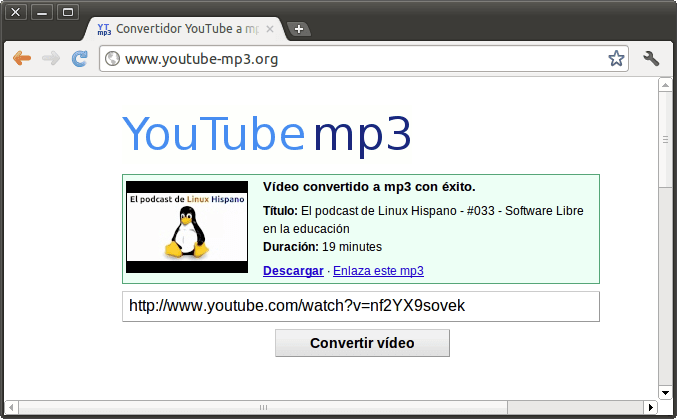The width and height of the screenshot is (677, 419).
Task: Click the 'Duración: 19 minutes' text
Action: pos(323,247)
